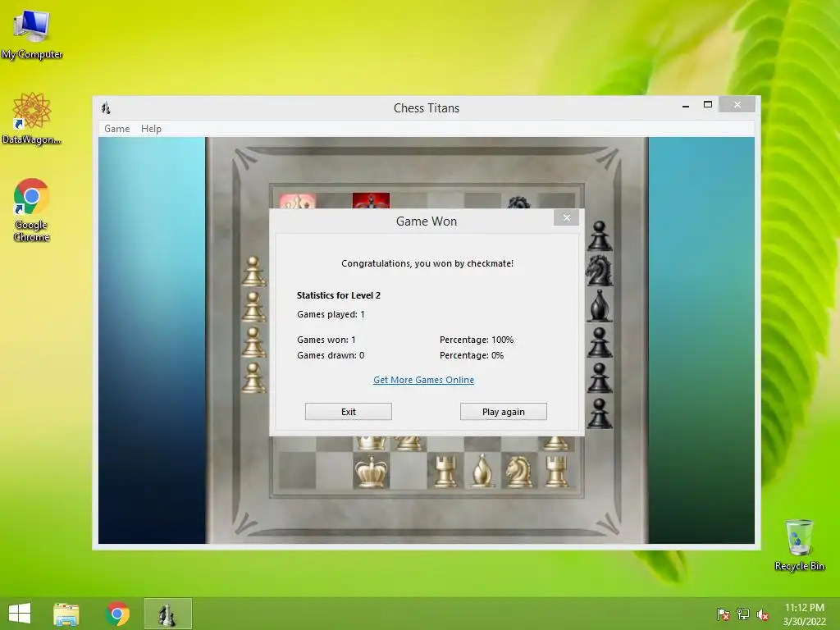Select the Recycle Bin desktop icon
Screen dimensions: 840x630
[x=799, y=545]
